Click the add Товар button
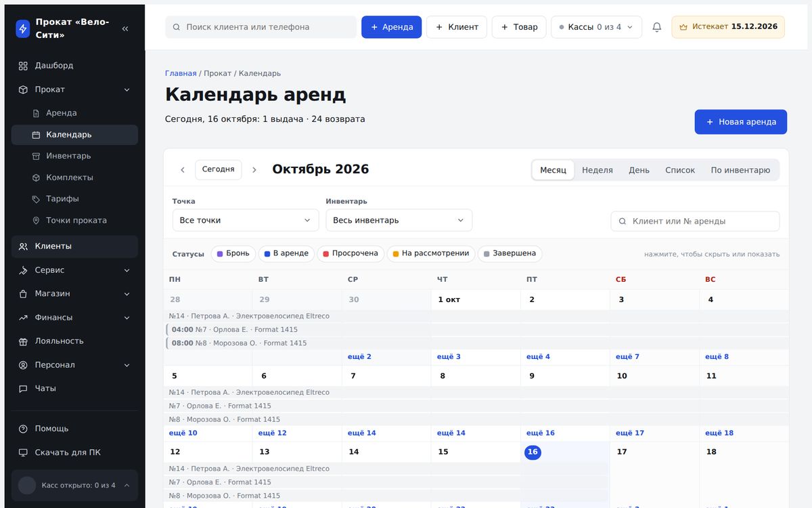812x508 pixels. (519, 27)
